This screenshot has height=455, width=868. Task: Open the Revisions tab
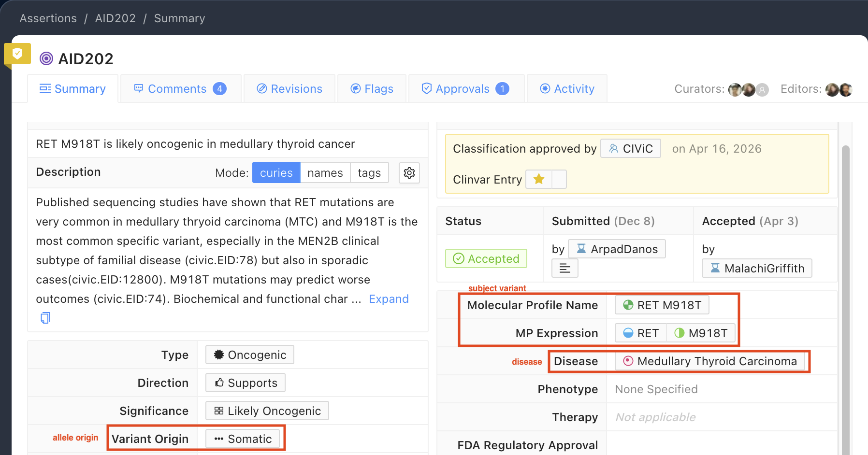289,89
